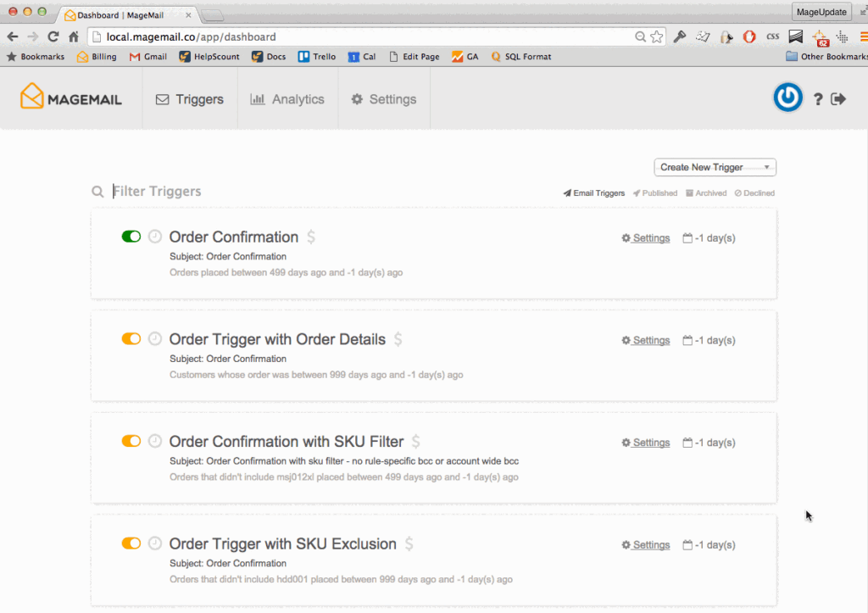Open the Settings navigation tab
The image size is (868, 613).
[x=384, y=99]
